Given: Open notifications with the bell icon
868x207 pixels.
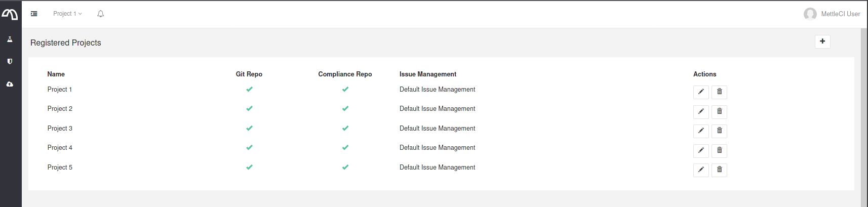Looking at the screenshot, I should (x=100, y=14).
